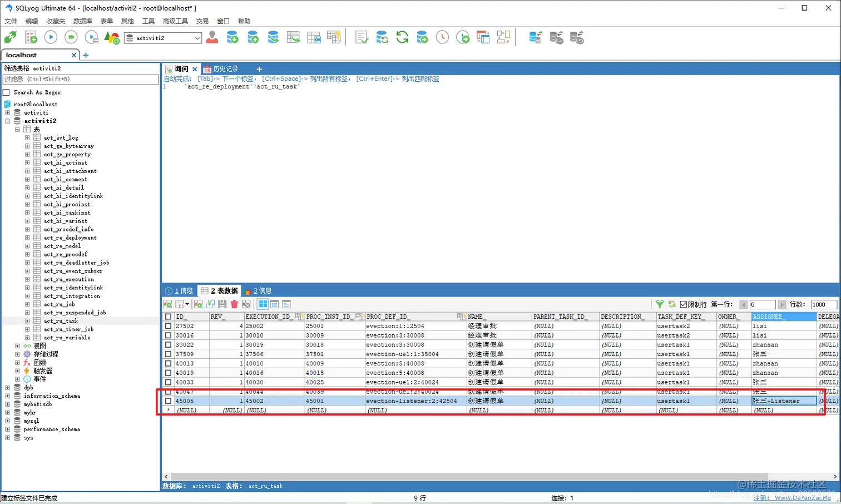Click the refresh result data icon
Image resolution: width=841 pixels, height=504 pixels.
click(672, 304)
